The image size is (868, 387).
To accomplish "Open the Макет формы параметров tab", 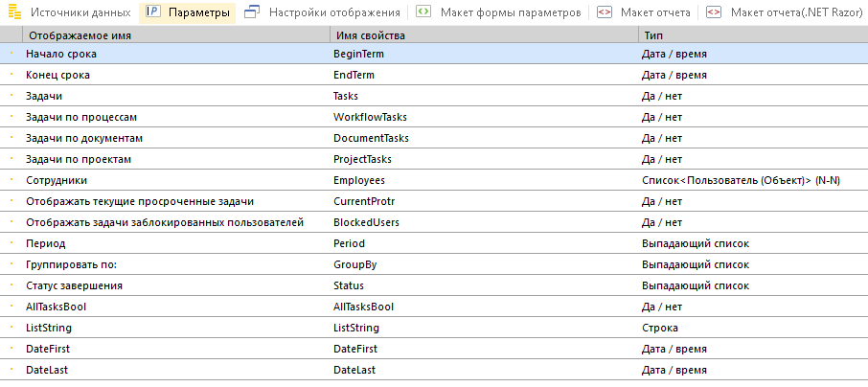I will click(x=510, y=13).
